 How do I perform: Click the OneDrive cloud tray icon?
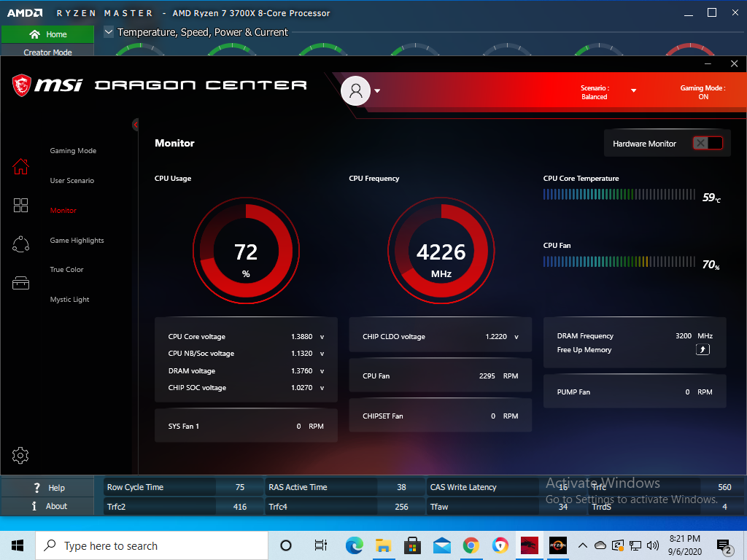pyautogui.click(x=600, y=545)
